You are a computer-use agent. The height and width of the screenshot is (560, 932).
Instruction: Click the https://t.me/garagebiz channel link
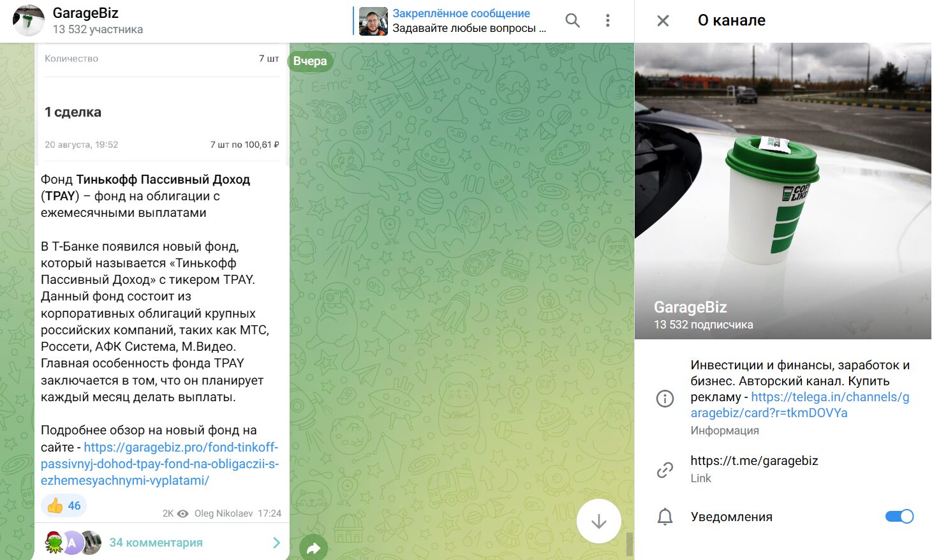pyautogui.click(x=754, y=461)
